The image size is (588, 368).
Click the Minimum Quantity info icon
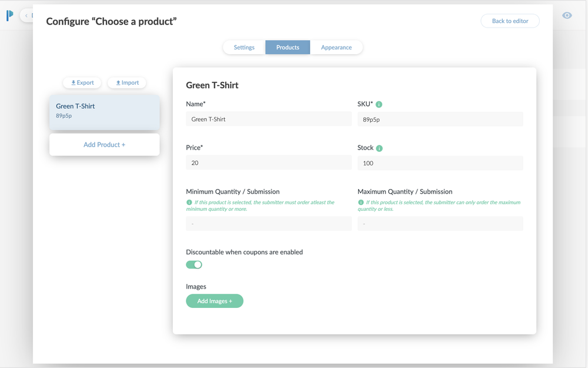[188, 203]
